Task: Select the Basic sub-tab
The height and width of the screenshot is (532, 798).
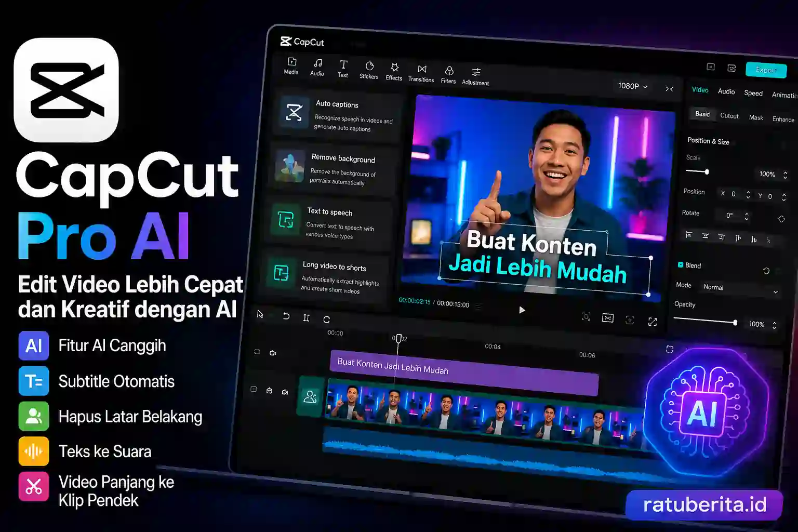Action: pos(702,114)
